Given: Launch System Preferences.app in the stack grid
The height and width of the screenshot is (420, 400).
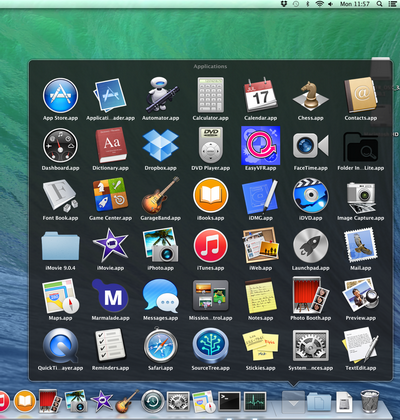Looking at the screenshot, I should tap(310, 346).
